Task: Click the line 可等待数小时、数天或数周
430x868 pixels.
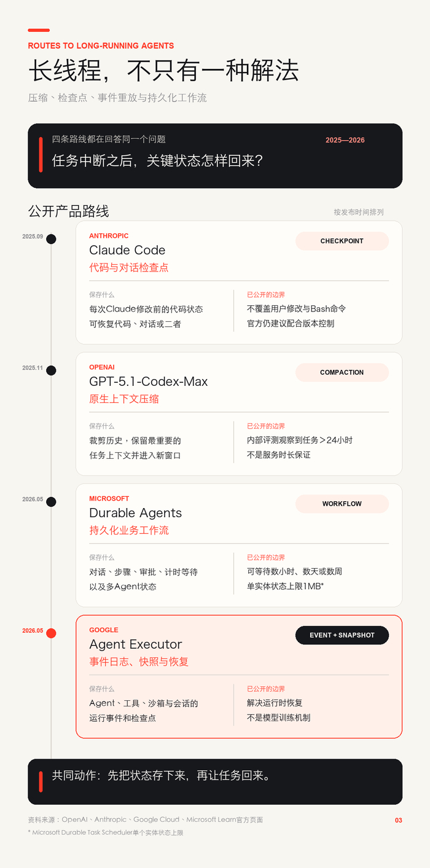Action: (x=295, y=571)
